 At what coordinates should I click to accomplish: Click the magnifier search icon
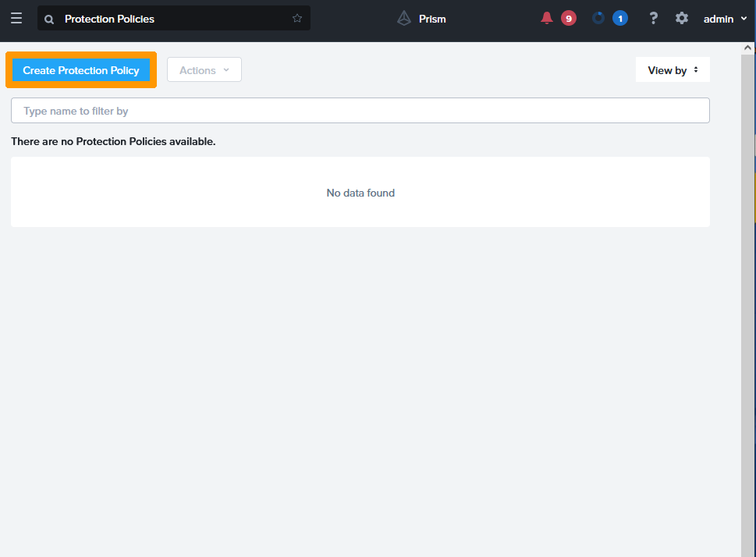click(49, 19)
